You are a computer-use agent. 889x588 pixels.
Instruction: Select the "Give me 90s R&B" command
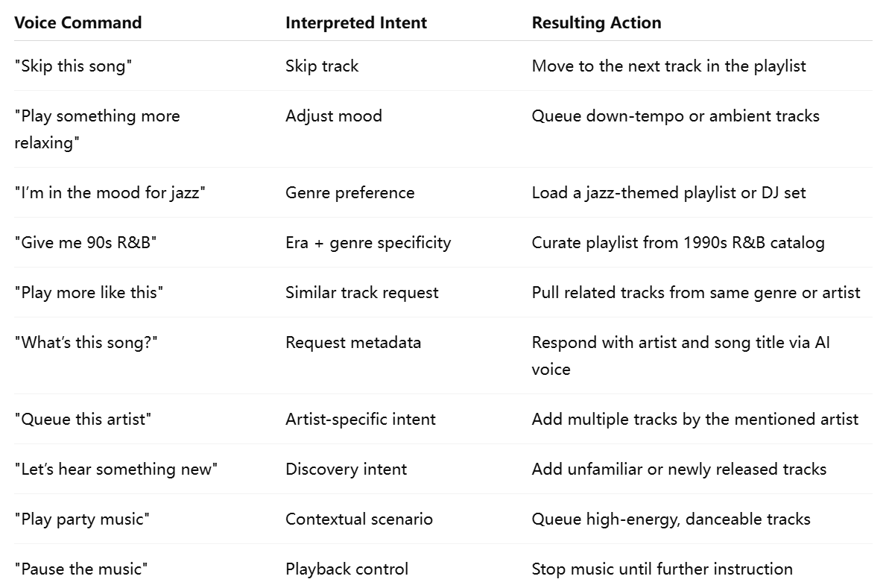pyautogui.click(x=85, y=243)
